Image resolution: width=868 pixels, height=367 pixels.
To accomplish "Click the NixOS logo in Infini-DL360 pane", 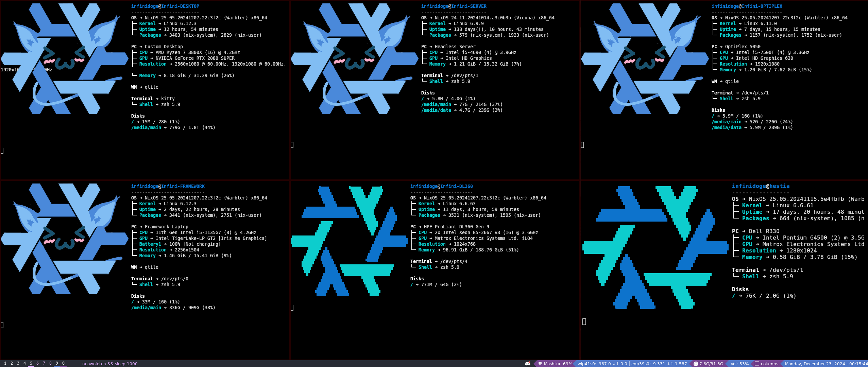I will tap(349, 241).
